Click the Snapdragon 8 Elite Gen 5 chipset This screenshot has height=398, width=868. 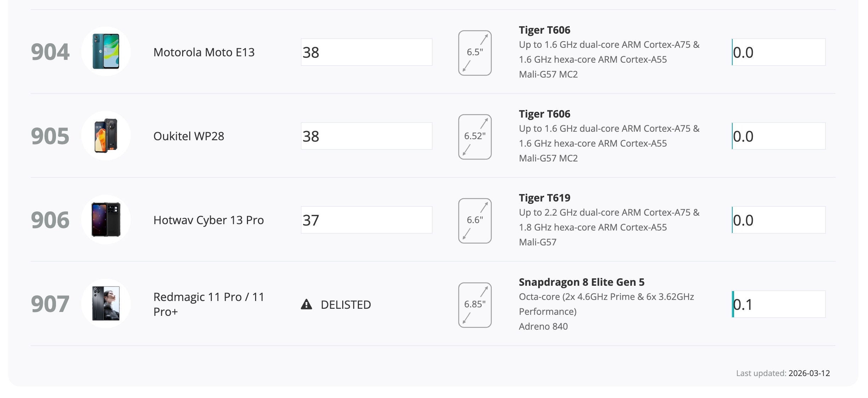(x=581, y=282)
